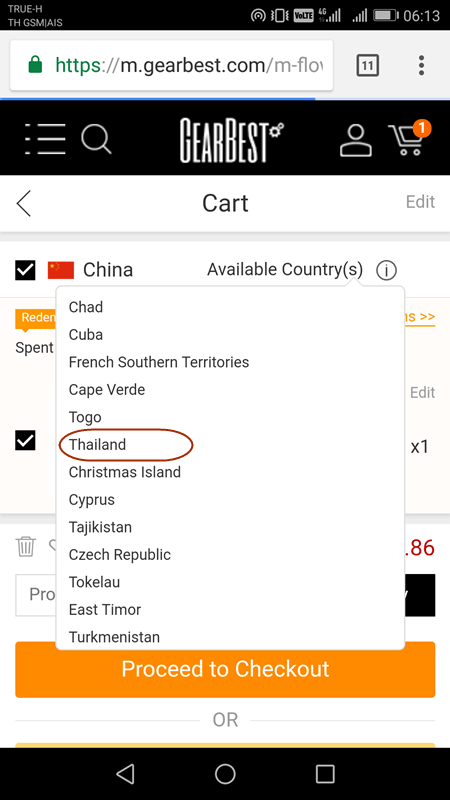The width and height of the screenshot is (450, 800).
Task: Open the hamburger navigation menu
Action: pos(45,139)
